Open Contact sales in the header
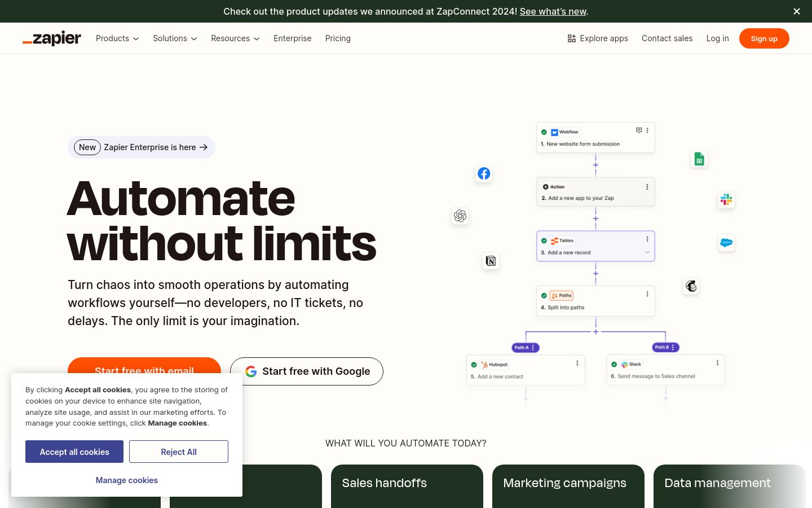 (667, 38)
